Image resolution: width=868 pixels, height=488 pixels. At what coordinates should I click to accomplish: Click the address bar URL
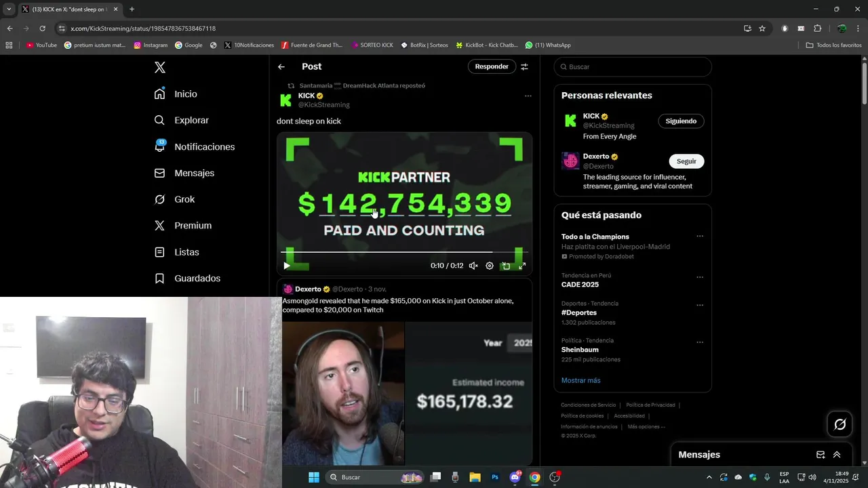click(x=143, y=28)
